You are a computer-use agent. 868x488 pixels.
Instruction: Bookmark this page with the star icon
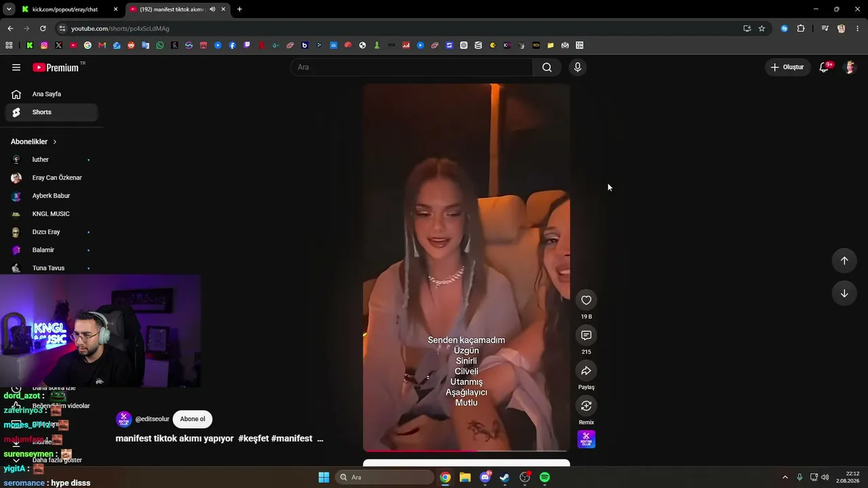tap(762, 28)
